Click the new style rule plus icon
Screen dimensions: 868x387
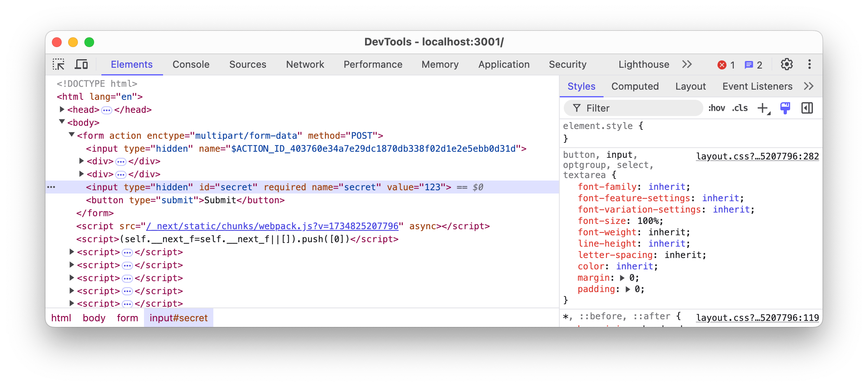[x=763, y=108]
